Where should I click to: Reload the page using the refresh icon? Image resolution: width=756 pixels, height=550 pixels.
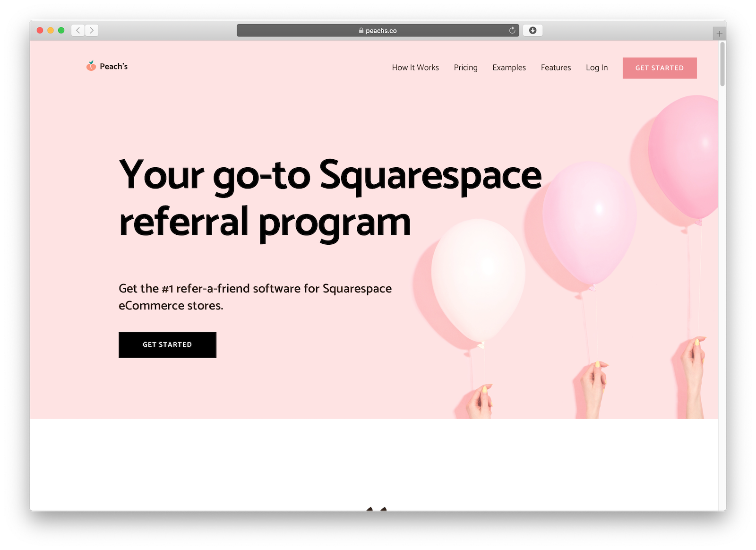[512, 30]
